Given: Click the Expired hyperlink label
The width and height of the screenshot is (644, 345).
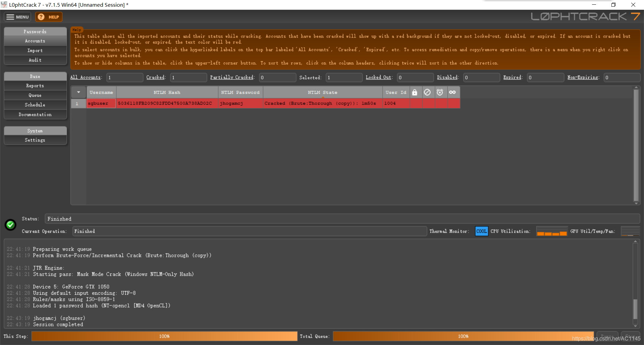Looking at the screenshot, I should 512,77.
